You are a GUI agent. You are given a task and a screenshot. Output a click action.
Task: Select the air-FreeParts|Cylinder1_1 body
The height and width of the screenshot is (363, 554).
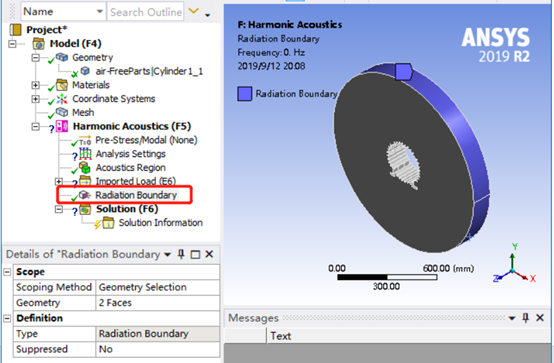[149, 71]
